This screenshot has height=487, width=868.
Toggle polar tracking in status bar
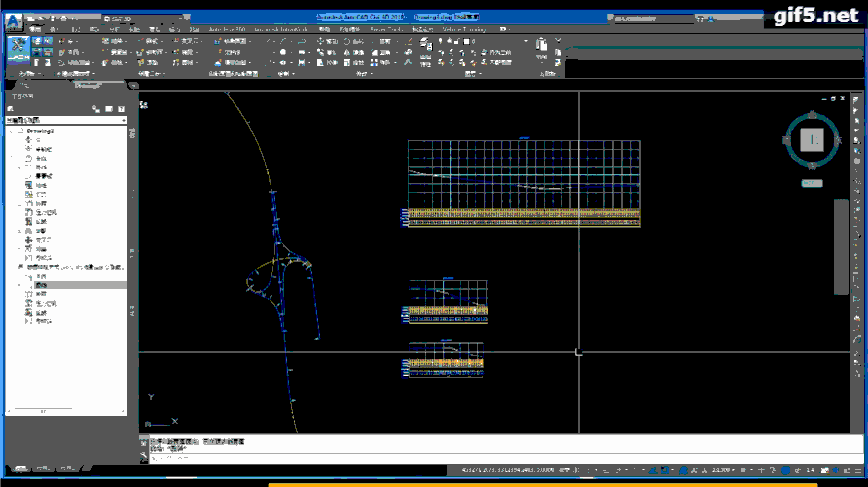[x=619, y=470]
